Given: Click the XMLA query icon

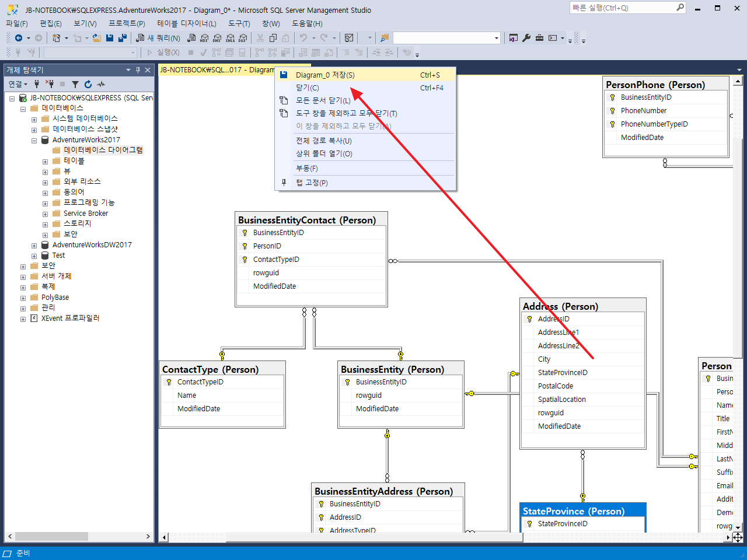Looking at the screenshot, I should pos(230,38).
